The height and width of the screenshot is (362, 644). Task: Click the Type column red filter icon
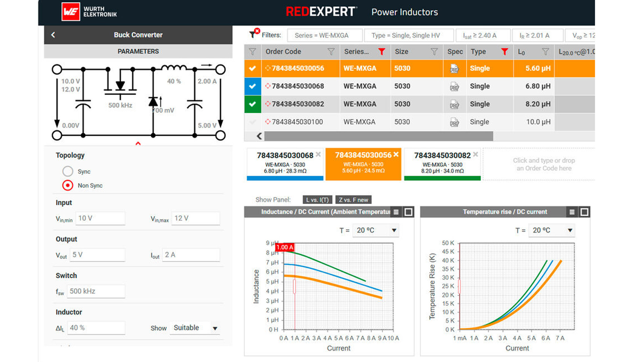(504, 52)
